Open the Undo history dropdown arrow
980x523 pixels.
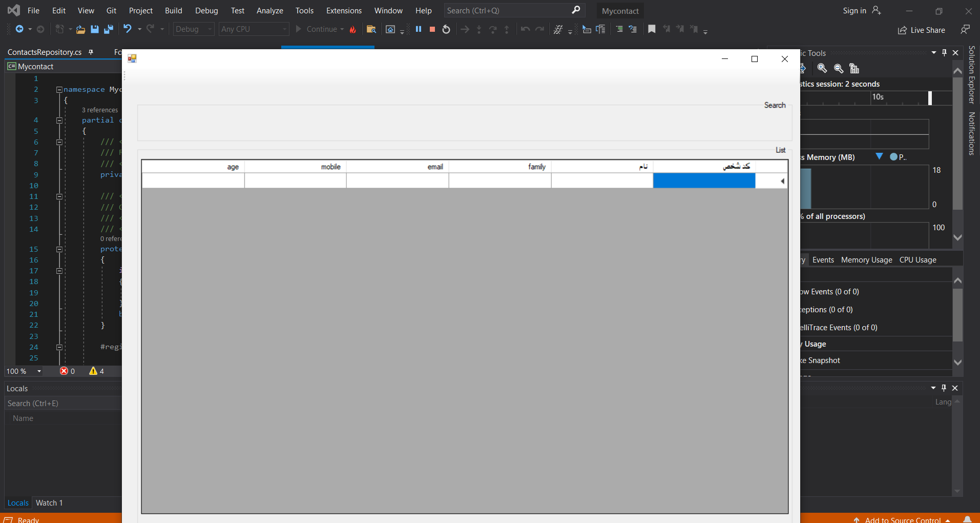coord(139,29)
